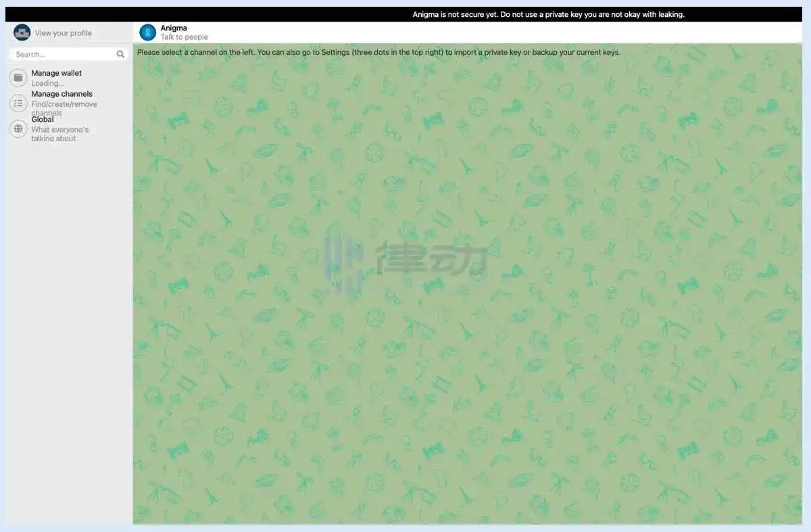Click the Talk to people subtitle
This screenshot has width=811, height=532.
click(185, 37)
